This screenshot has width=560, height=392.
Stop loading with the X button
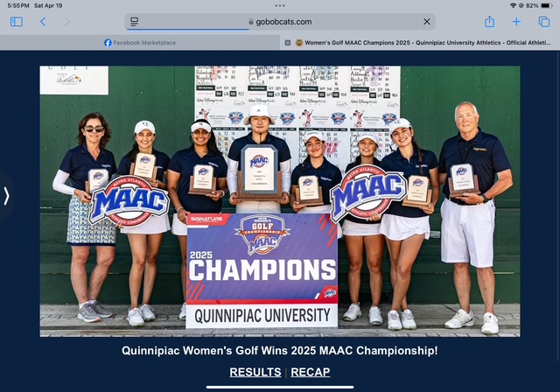tap(426, 22)
